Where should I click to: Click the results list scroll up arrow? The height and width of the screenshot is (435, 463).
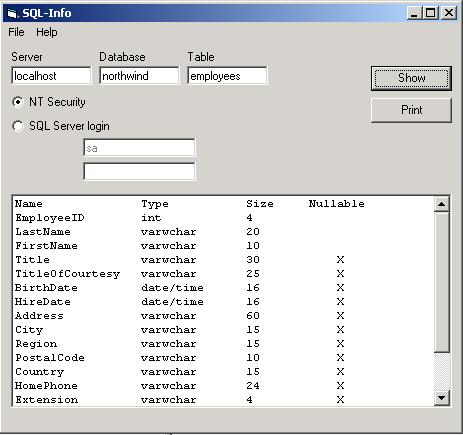click(x=442, y=204)
